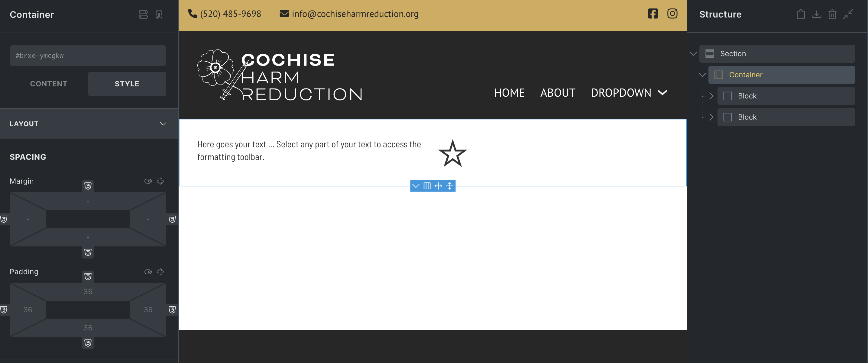This screenshot has width=868, height=363.
Task: Click the CSS shield icon below Margin bottom
Action: (88, 252)
